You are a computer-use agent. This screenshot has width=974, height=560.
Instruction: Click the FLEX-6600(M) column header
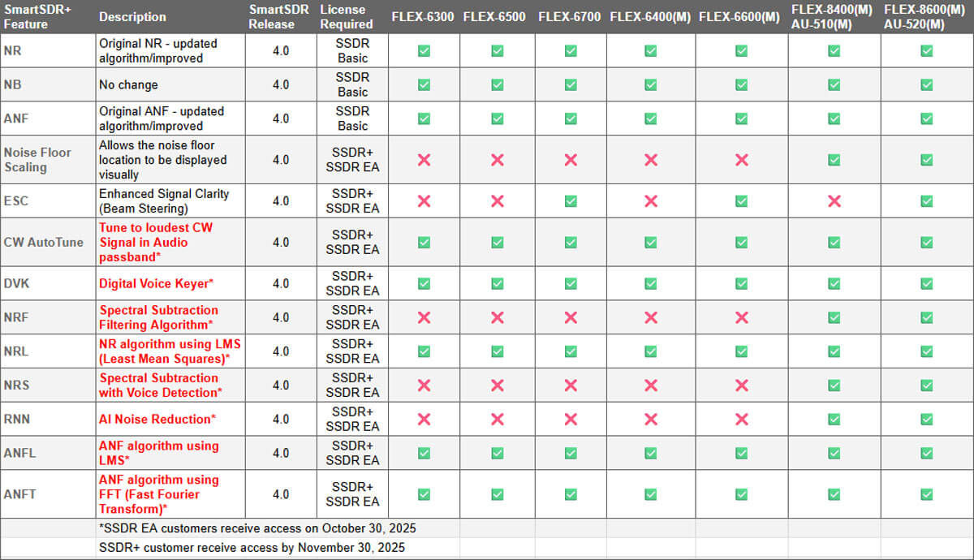pyautogui.click(x=739, y=17)
